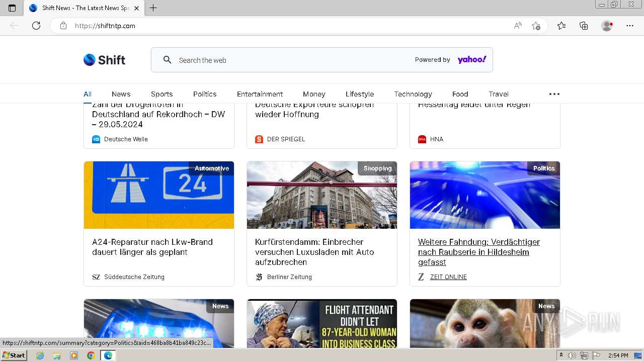This screenshot has height=362, width=644.
Task: Open the Food category
Action: coord(460,94)
